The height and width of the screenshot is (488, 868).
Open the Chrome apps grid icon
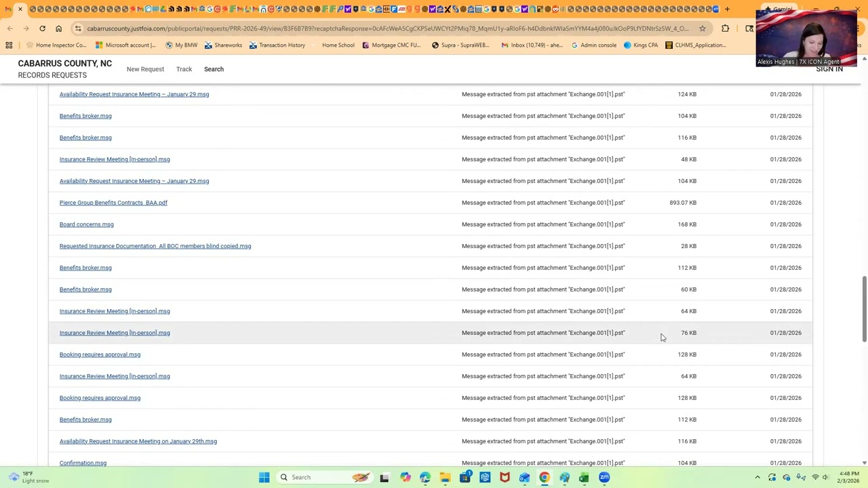pos(9,45)
